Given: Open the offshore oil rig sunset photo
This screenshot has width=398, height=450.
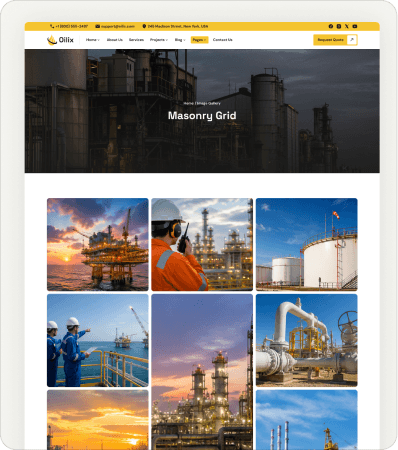Looking at the screenshot, I should [x=98, y=244].
